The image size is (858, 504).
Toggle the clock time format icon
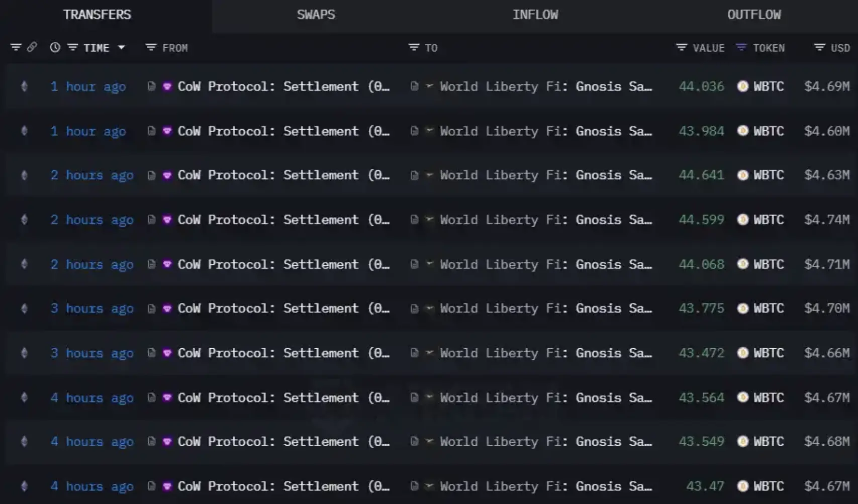pyautogui.click(x=55, y=47)
